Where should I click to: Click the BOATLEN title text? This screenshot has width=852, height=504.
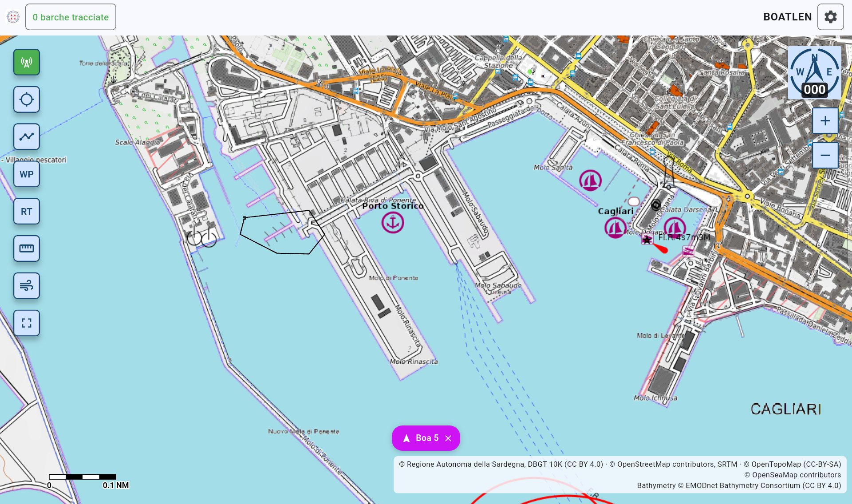tap(787, 17)
